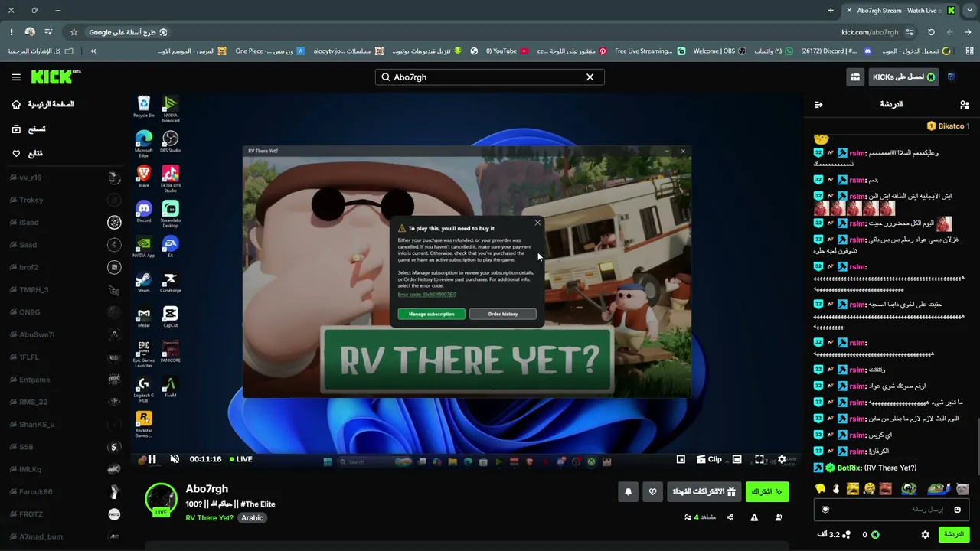Open the One Piece bookmark
The height and width of the screenshot is (551, 980).
pos(270,51)
